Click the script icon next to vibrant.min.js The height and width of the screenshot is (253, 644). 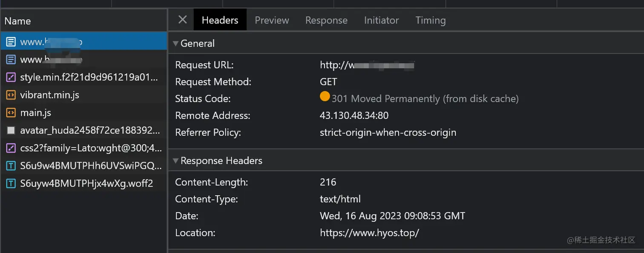tap(11, 95)
